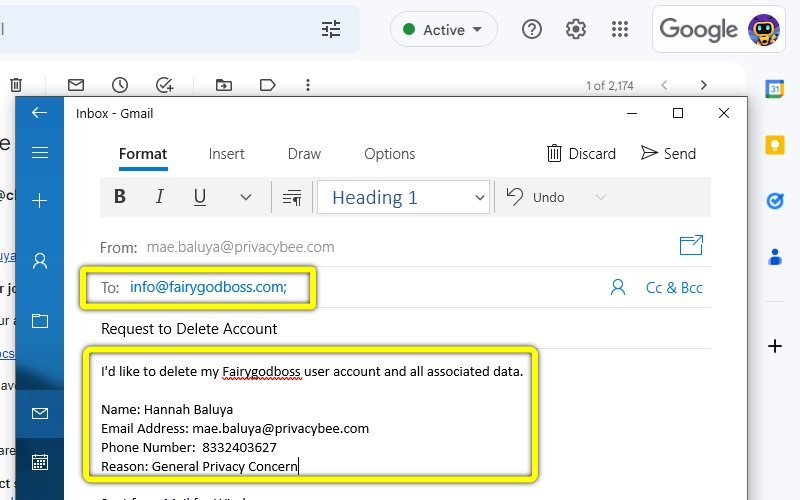
Task: Open the Calendar icon in Mail sidebar
Action: click(x=40, y=462)
